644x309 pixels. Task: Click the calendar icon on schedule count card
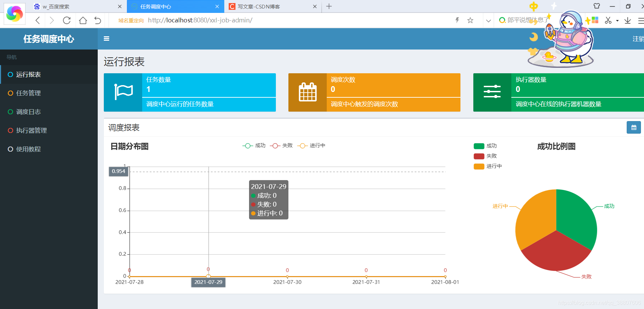(x=308, y=92)
